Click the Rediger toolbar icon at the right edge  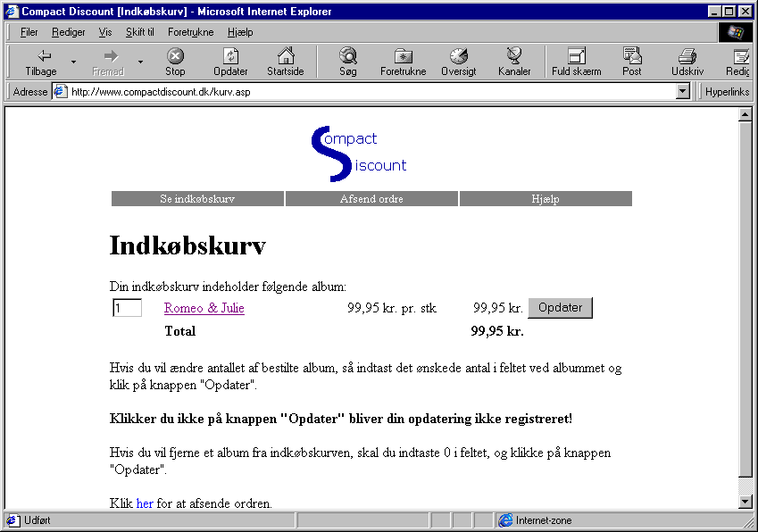[737, 62]
